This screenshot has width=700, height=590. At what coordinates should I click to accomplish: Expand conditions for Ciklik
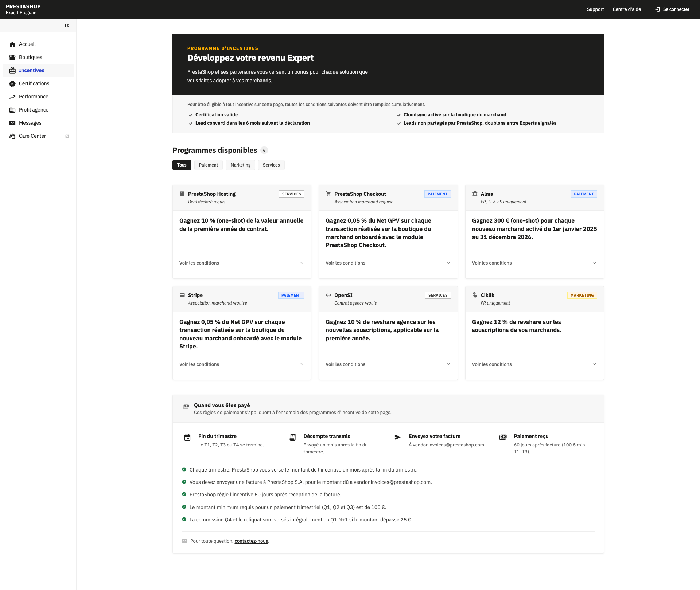pyautogui.click(x=534, y=364)
